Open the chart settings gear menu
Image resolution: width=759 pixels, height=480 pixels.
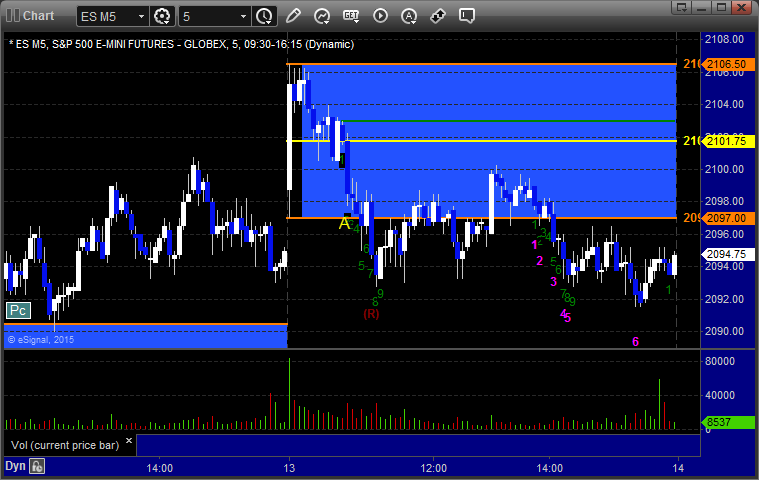162,16
